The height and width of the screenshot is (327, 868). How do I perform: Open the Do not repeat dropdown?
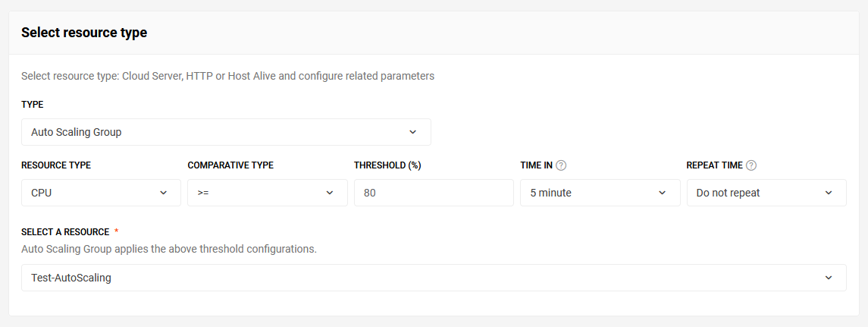[x=766, y=193]
